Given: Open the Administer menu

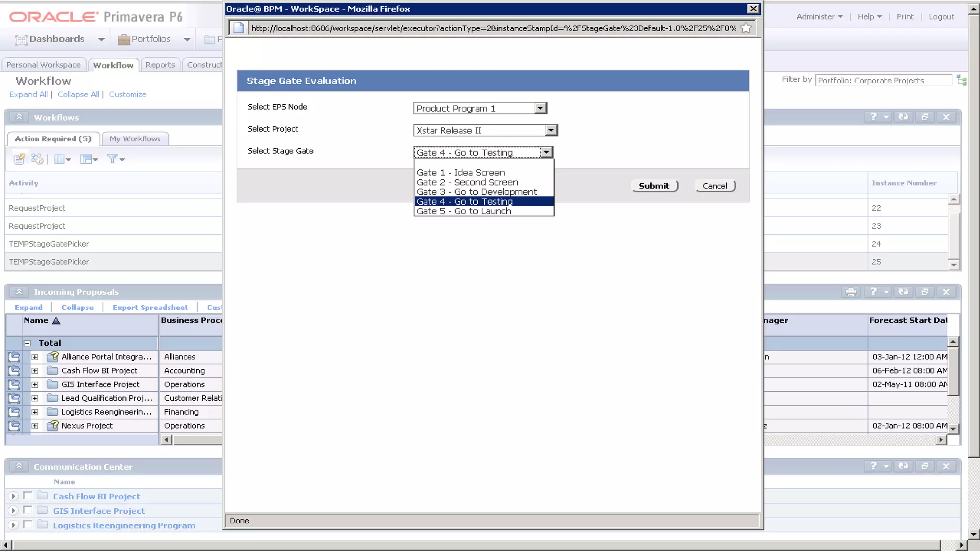Looking at the screenshot, I should 819,16.
